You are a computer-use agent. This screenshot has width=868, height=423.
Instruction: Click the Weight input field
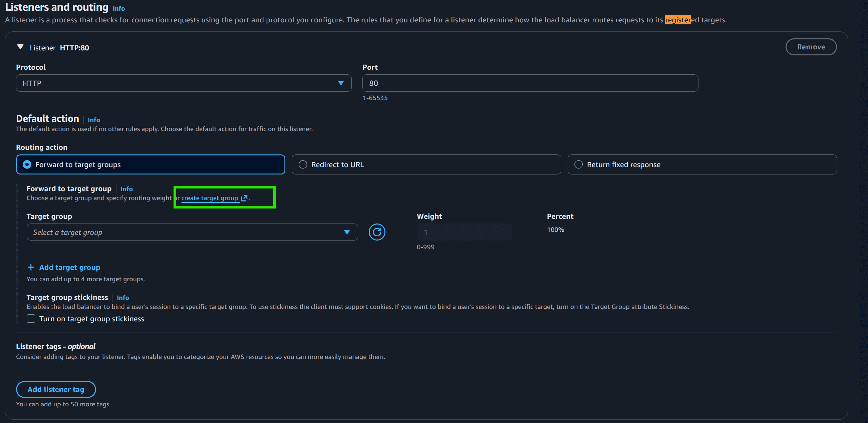(464, 232)
